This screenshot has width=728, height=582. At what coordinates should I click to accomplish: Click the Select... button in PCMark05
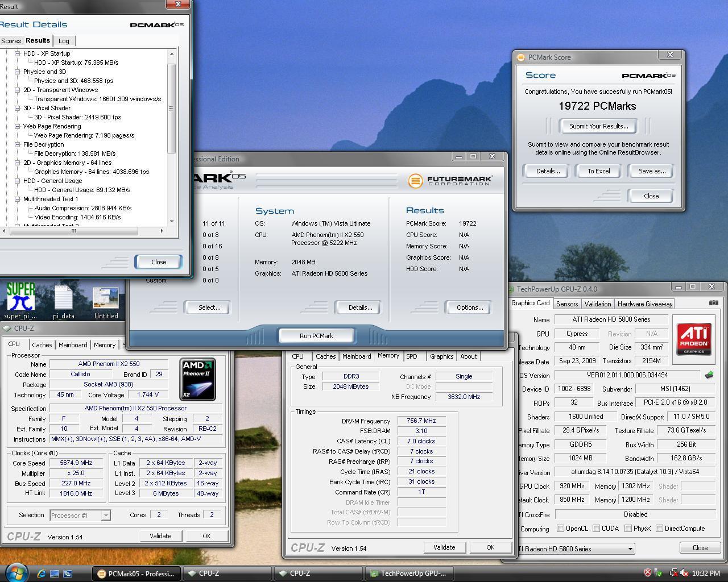209,307
